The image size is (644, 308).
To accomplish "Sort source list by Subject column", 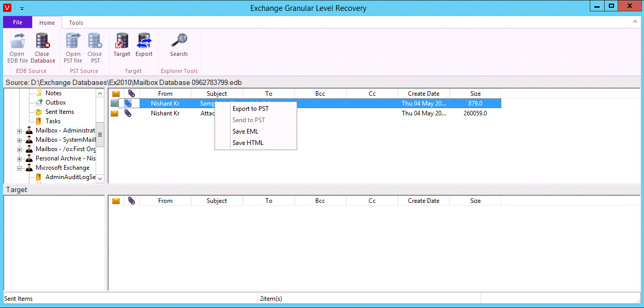I will (217, 94).
